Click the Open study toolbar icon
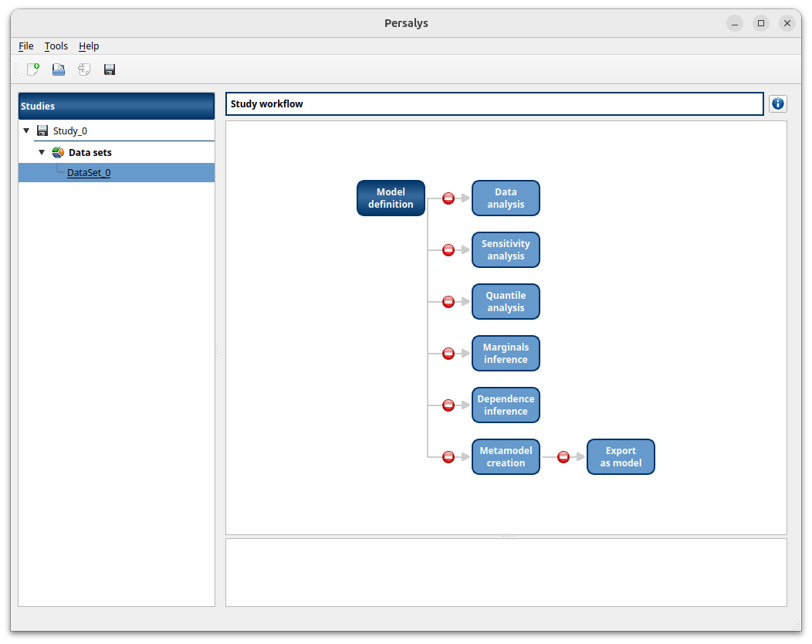 pos(59,69)
